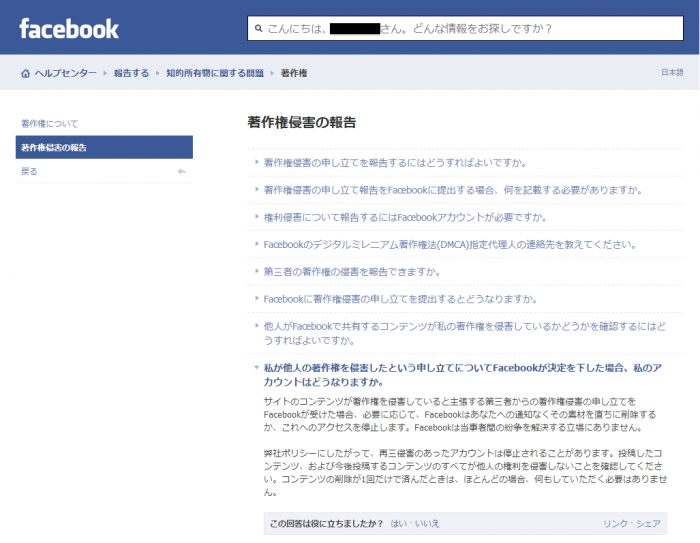Click the home icon in breadcrumb
Viewport: 700px width, 543px height.
coord(25,73)
